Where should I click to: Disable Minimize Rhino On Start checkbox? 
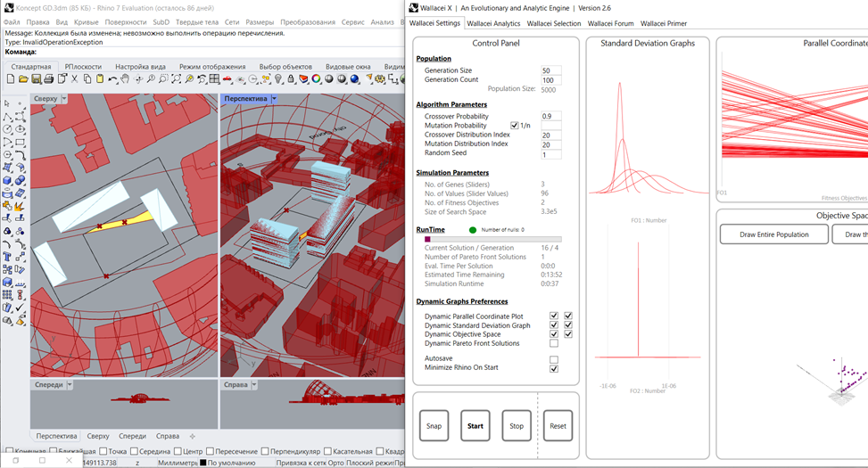coord(554,368)
